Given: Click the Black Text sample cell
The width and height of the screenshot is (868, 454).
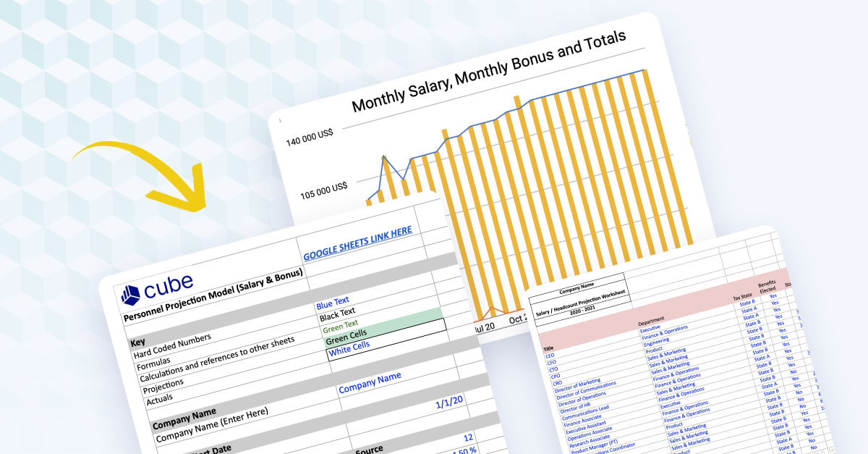Looking at the screenshot, I should tap(338, 314).
